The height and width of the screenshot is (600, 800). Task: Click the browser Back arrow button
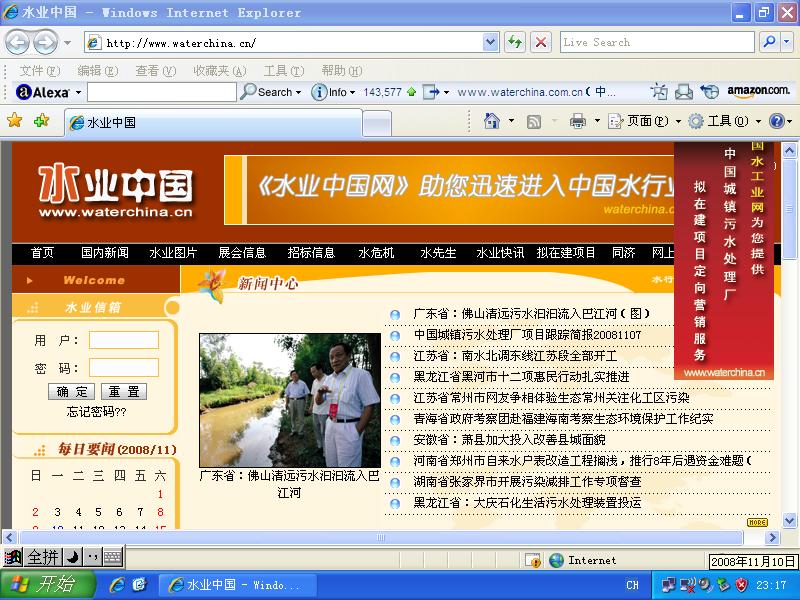click(x=17, y=42)
